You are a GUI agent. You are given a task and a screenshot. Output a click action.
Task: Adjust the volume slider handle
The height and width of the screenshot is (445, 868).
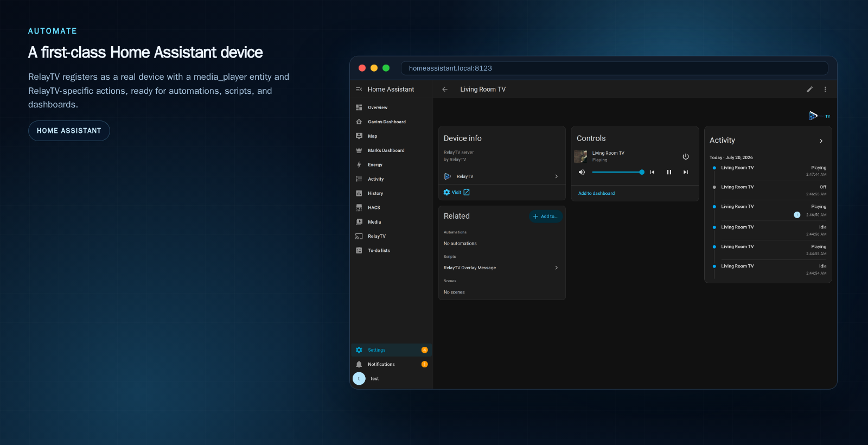pos(642,172)
